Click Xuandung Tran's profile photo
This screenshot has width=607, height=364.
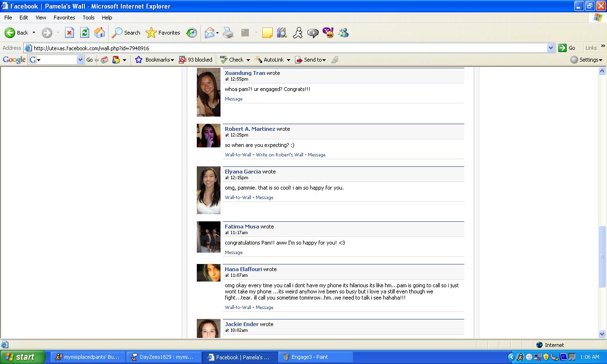click(209, 92)
